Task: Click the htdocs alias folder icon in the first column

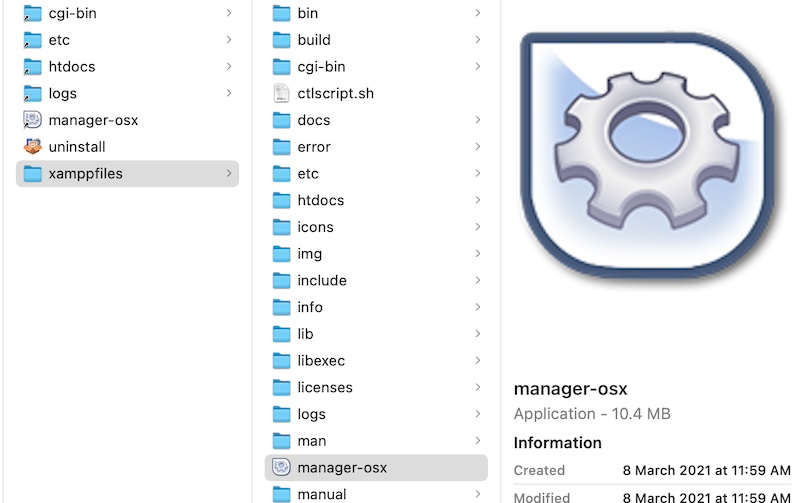Action: coord(33,67)
